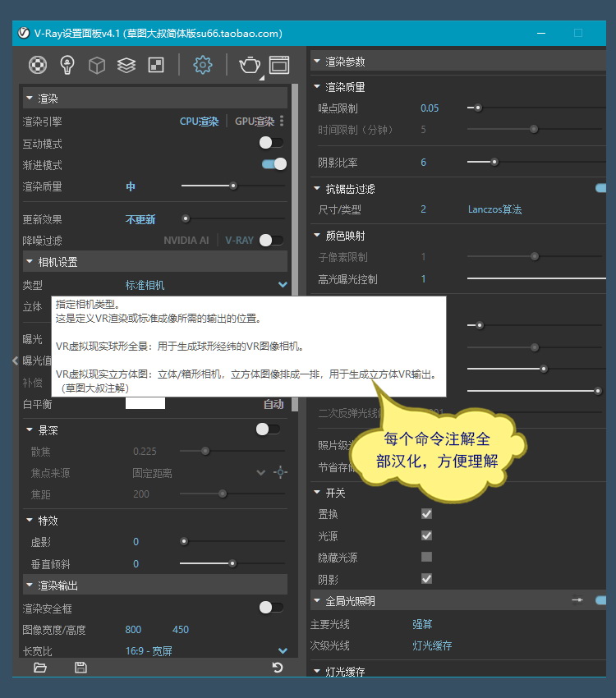
Task: Open the 焦点来源 dropdown
Action: 261,472
